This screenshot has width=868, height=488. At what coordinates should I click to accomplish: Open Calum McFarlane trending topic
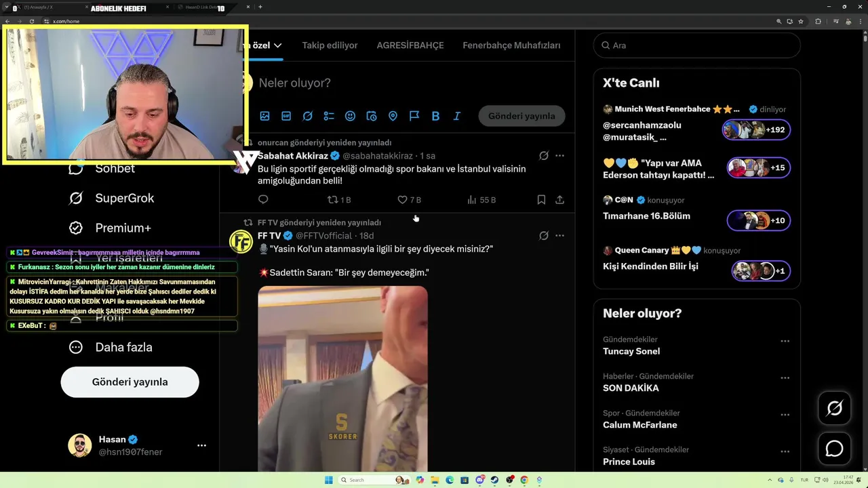[x=640, y=425]
